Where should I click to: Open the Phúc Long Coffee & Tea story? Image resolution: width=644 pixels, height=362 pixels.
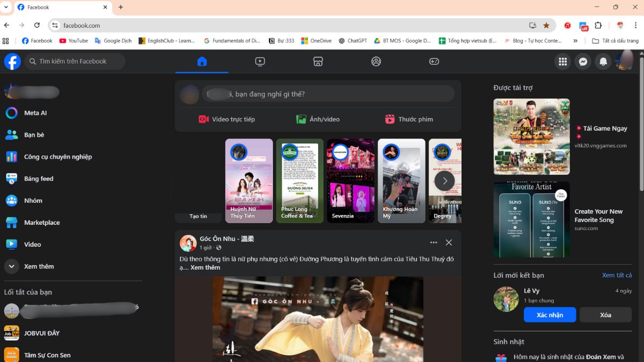point(299,181)
